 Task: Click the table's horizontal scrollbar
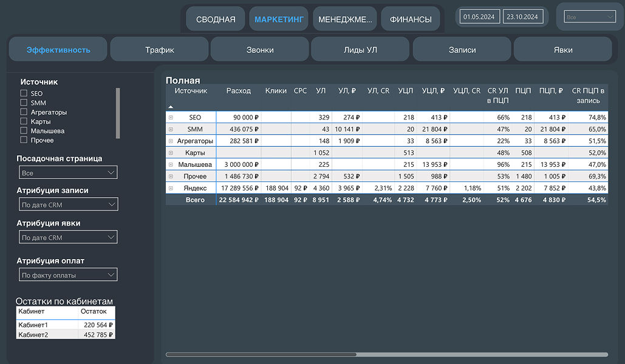(x=261, y=354)
